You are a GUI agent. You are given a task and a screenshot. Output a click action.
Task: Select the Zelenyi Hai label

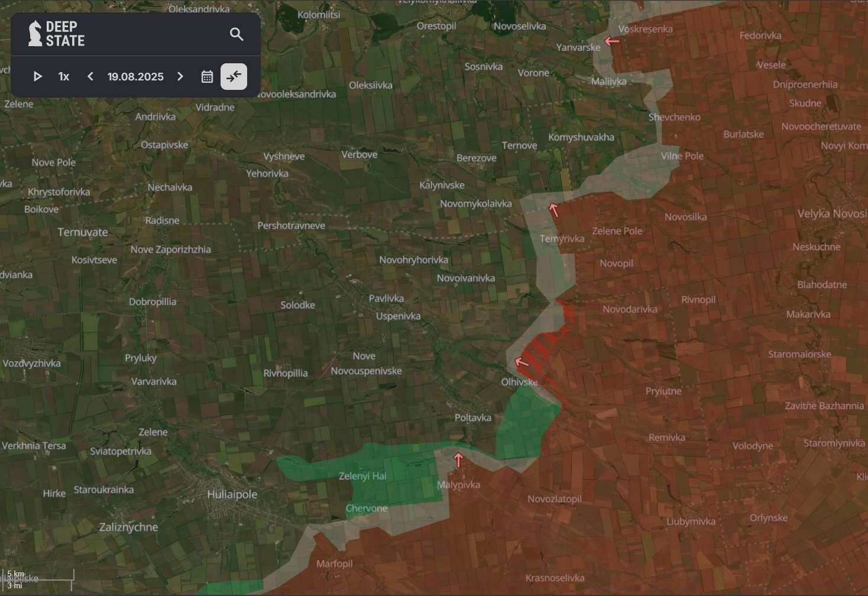tap(362, 476)
